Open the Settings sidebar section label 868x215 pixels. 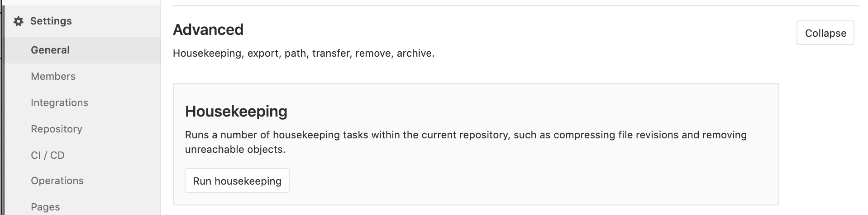(x=51, y=21)
